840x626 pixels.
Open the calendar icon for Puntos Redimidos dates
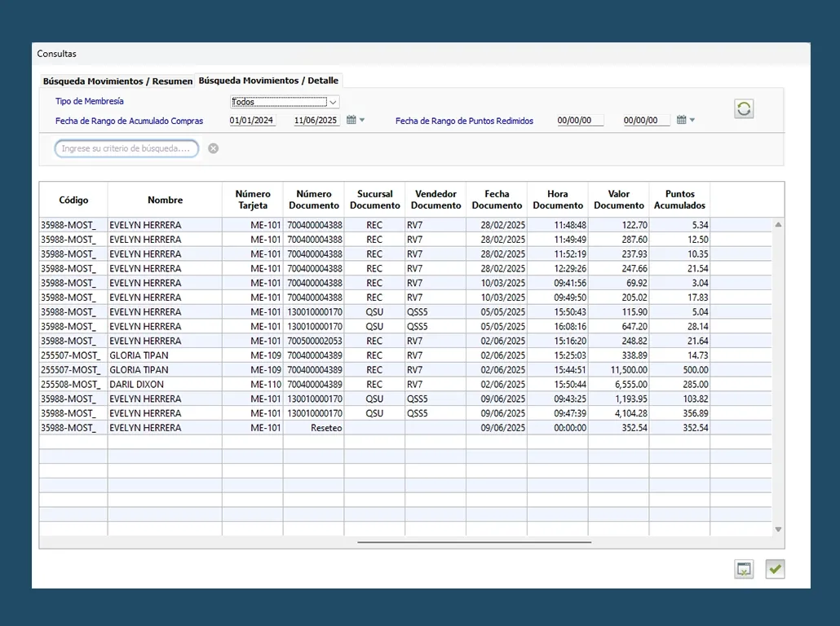click(x=681, y=120)
